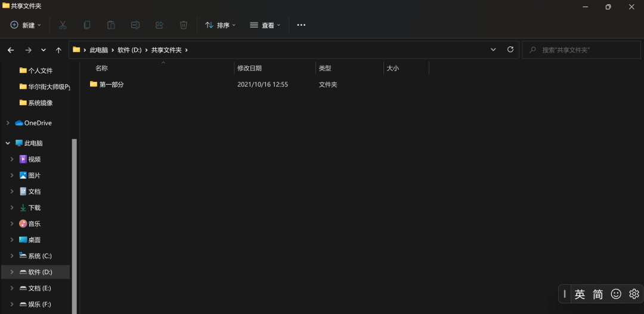The width and height of the screenshot is (644, 314).
Task: Sort by 名称 column header
Action: tap(101, 68)
